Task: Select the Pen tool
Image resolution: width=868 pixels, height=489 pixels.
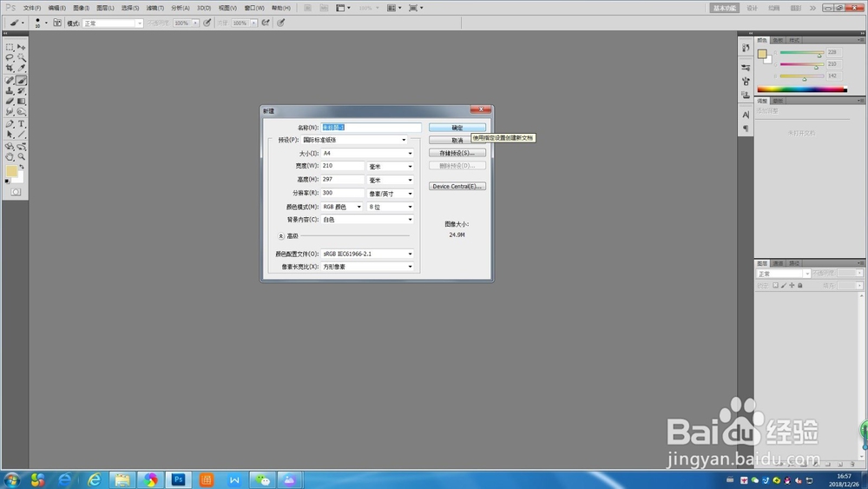Action: coord(10,124)
